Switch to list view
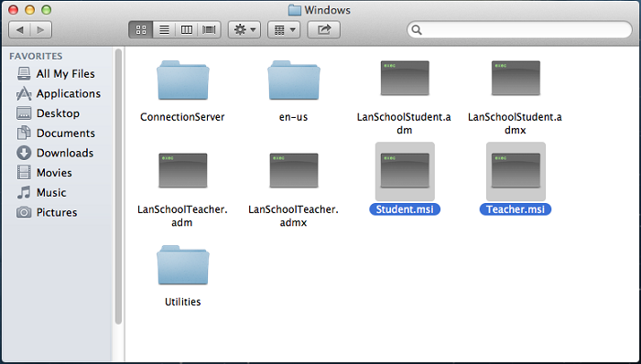641x364 pixels. [164, 30]
